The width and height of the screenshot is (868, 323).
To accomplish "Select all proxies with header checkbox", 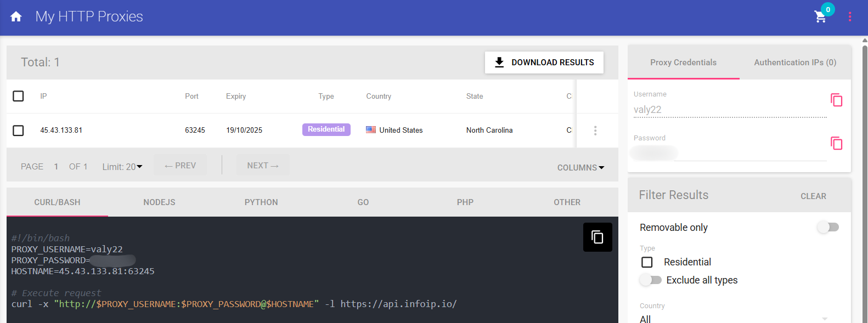I will 18,96.
